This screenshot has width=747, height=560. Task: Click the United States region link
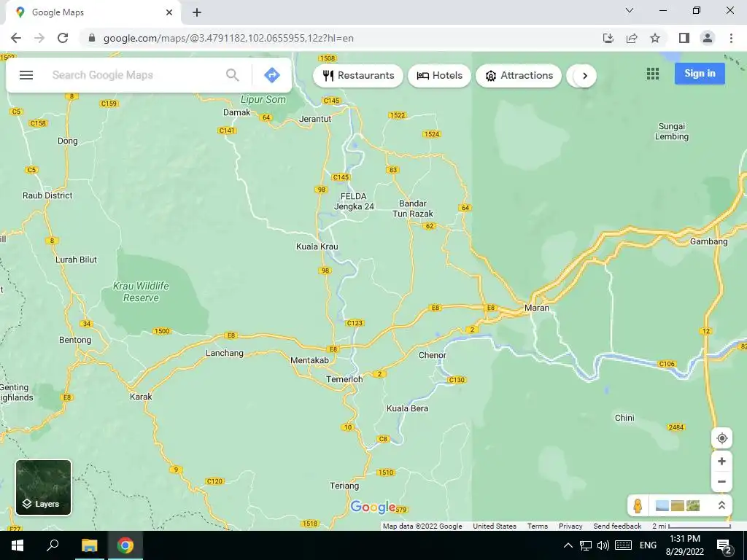click(495, 526)
